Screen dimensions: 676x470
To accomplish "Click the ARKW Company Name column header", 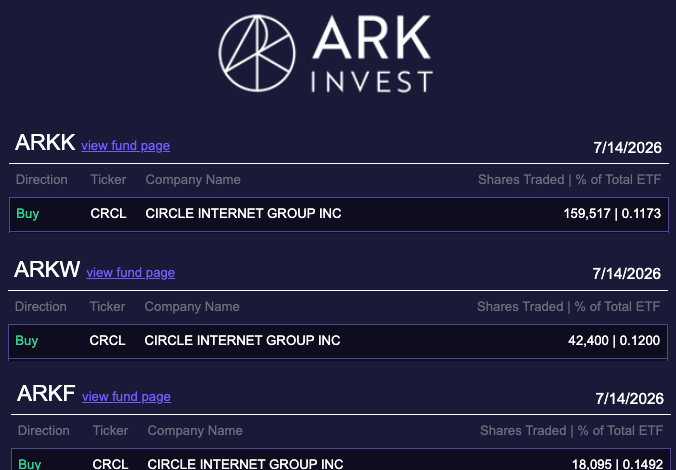I will (192, 307).
